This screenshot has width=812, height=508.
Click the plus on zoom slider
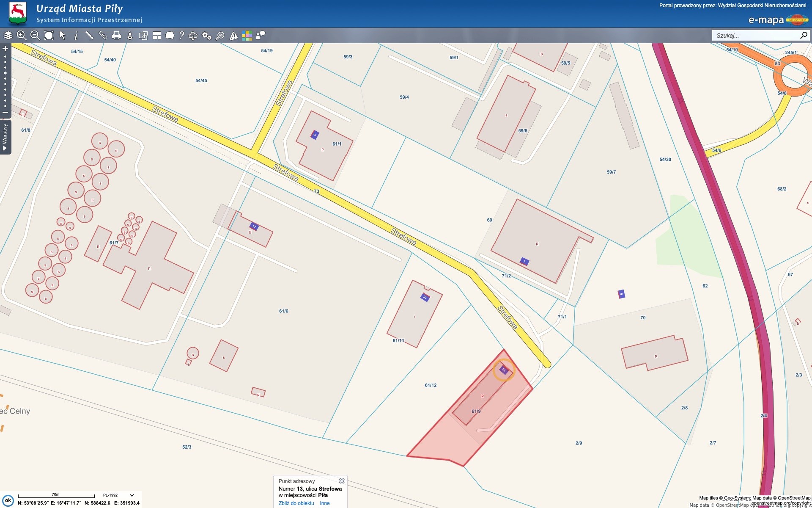[x=5, y=49]
